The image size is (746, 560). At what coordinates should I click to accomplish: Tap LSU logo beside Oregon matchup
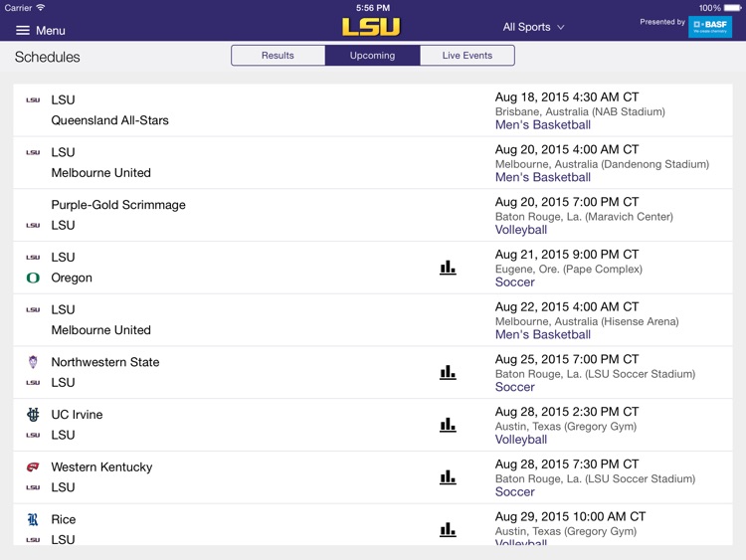(x=33, y=257)
